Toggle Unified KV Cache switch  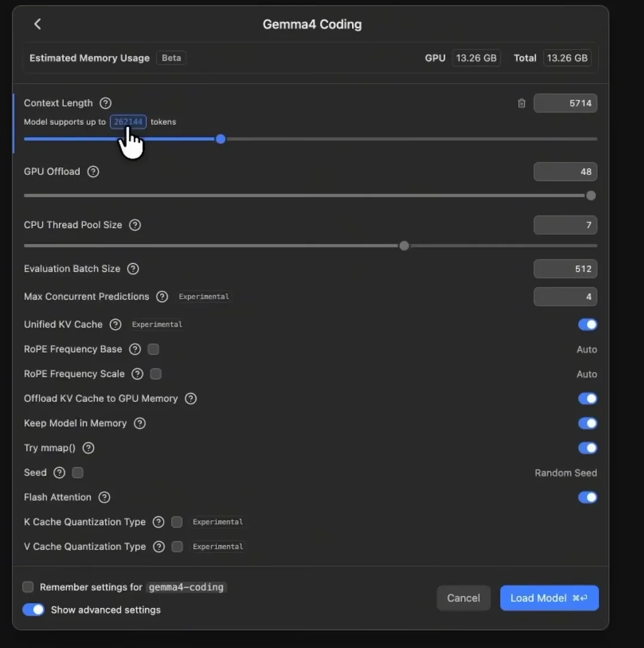(x=587, y=324)
